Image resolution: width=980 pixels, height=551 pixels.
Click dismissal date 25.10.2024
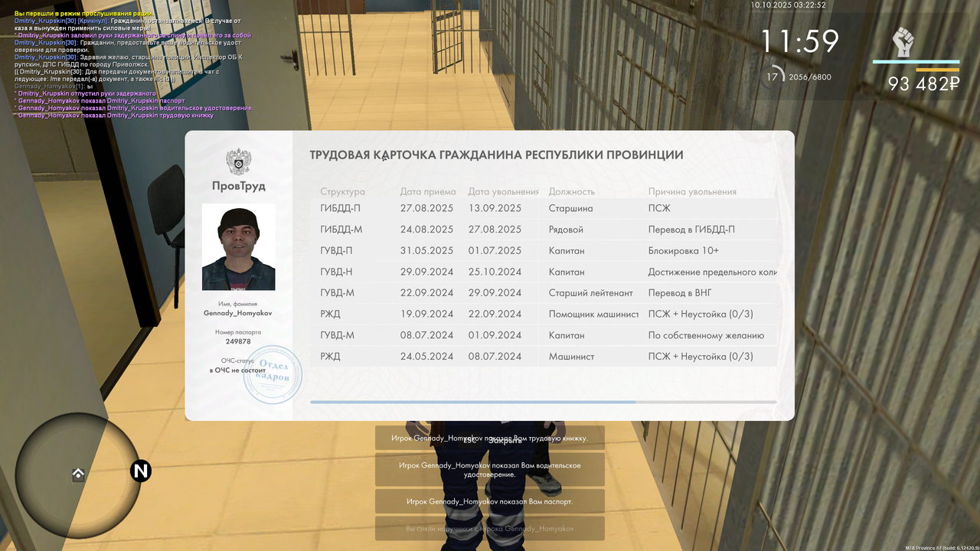coord(495,272)
